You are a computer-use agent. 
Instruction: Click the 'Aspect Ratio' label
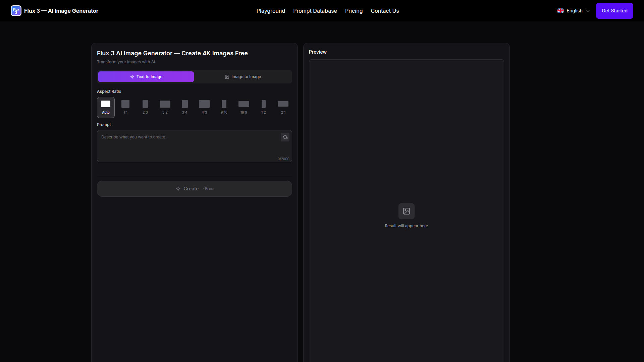pyautogui.click(x=109, y=92)
